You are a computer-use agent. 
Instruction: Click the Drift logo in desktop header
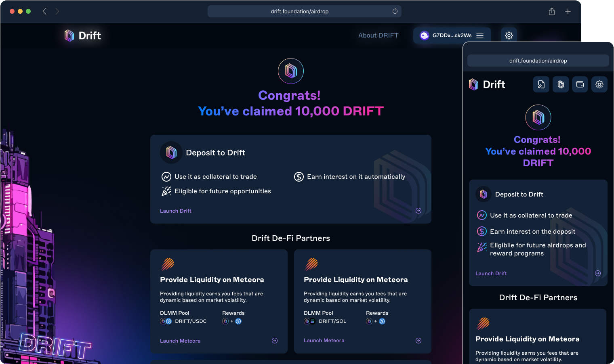pyautogui.click(x=83, y=36)
